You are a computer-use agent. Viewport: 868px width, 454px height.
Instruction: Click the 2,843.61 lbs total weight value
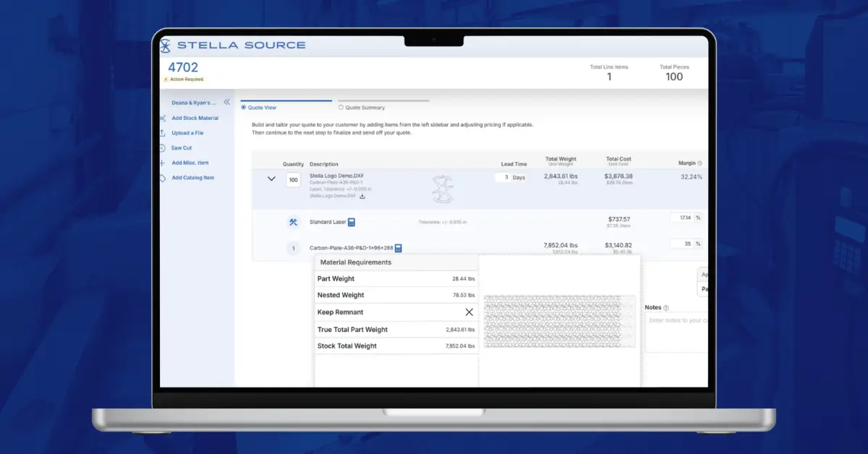[561, 176]
